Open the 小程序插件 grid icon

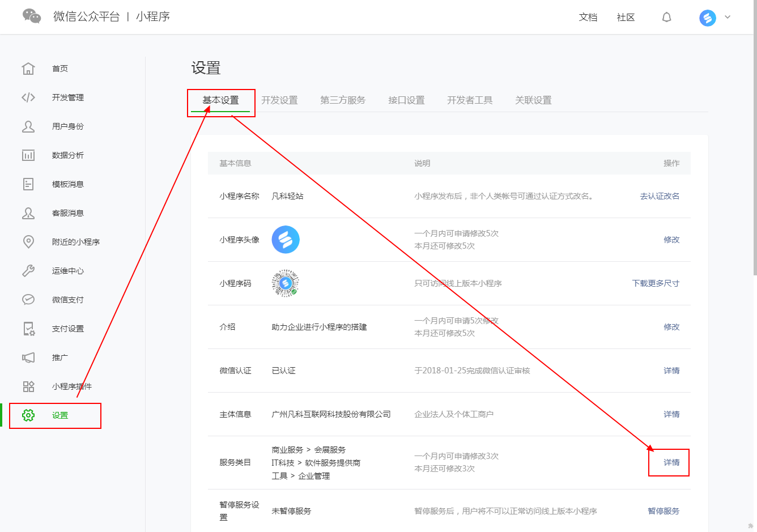click(28, 386)
